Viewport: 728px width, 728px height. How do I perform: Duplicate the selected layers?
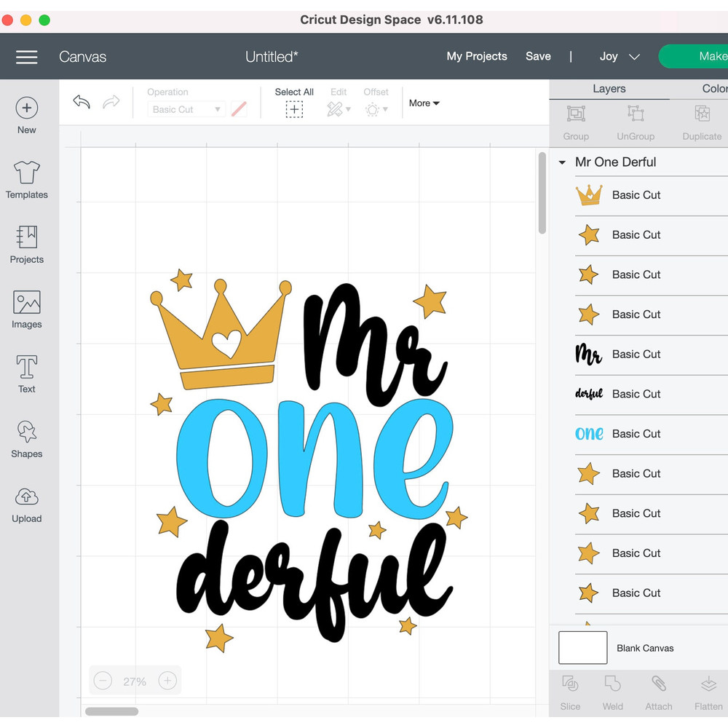[x=701, y=121]
